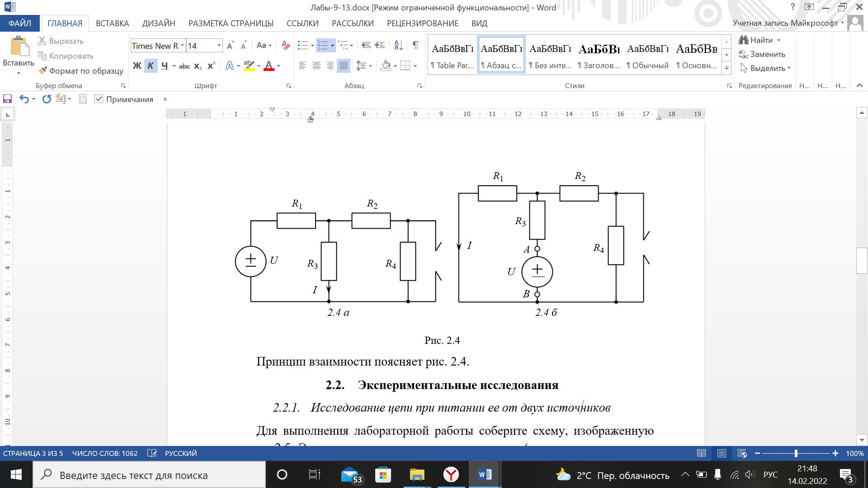Switch to Read Mode view icon
The width and height of the screenshot is (868, 488).
pos(702,453)
